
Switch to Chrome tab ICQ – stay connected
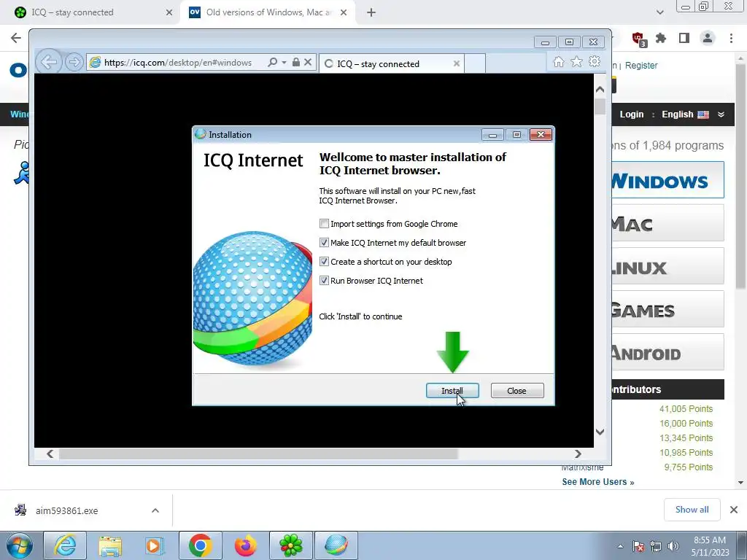(x=90, y=12)
